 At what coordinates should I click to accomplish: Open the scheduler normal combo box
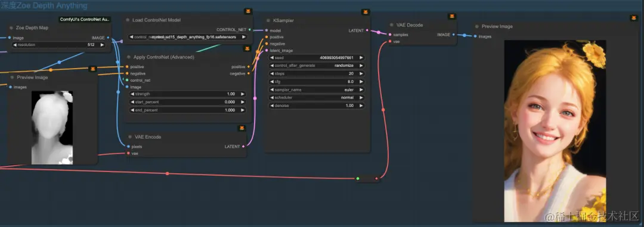[x=316, y=97]
